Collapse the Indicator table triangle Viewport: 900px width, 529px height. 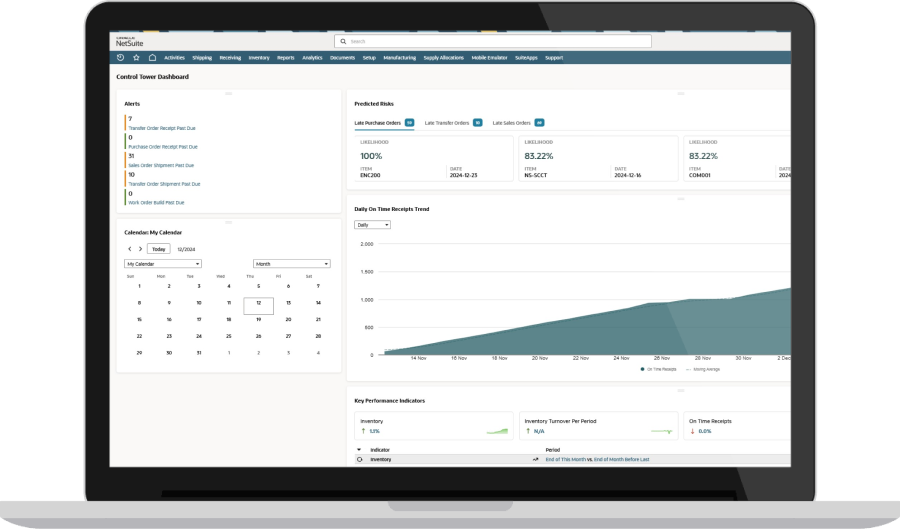click(359, 450)
